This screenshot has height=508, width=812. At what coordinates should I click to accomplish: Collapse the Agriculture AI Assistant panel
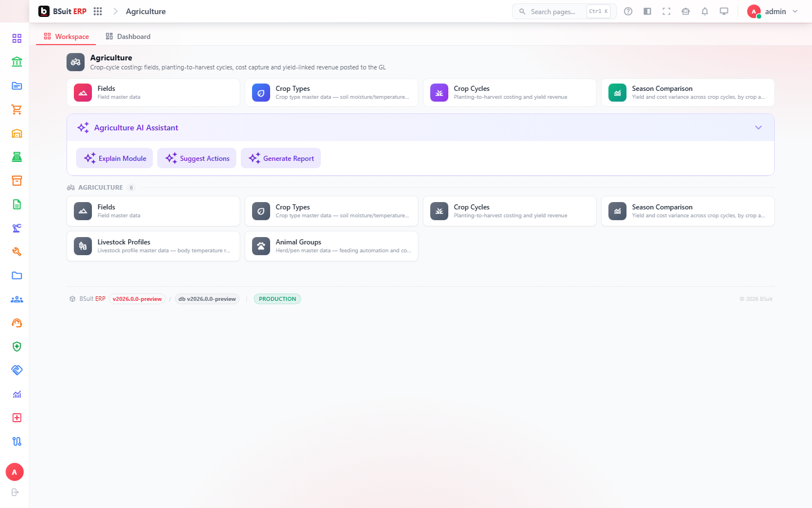click(x=758, y=128)
